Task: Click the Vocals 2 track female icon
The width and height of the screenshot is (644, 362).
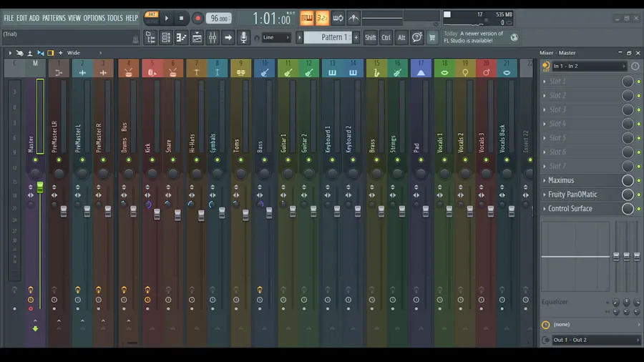Action: (465, 73)
